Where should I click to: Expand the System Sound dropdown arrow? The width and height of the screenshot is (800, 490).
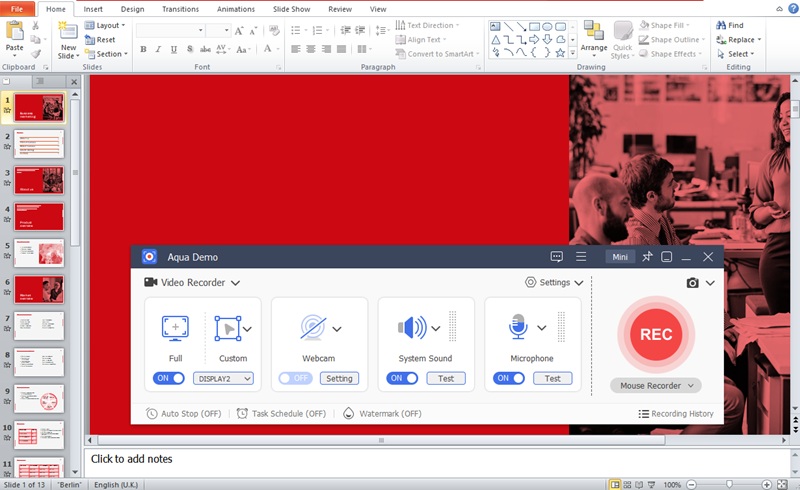[x=436, y=328]
